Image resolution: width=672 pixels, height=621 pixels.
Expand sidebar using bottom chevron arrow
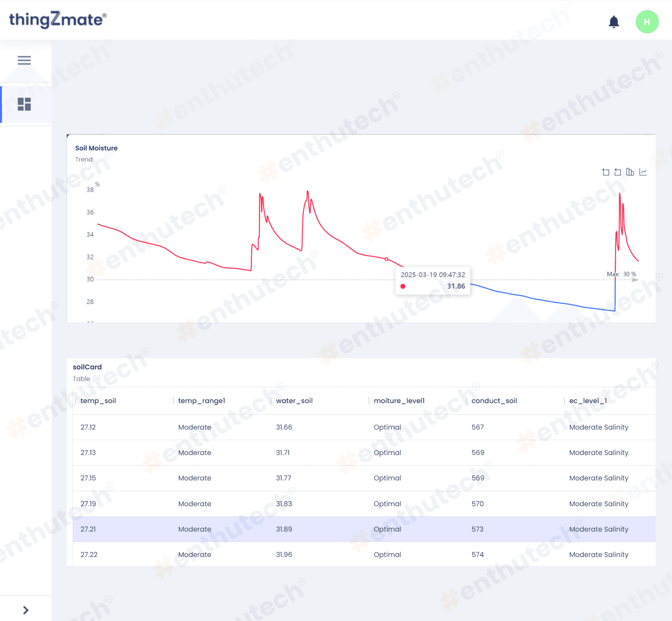tap(25, 610)
